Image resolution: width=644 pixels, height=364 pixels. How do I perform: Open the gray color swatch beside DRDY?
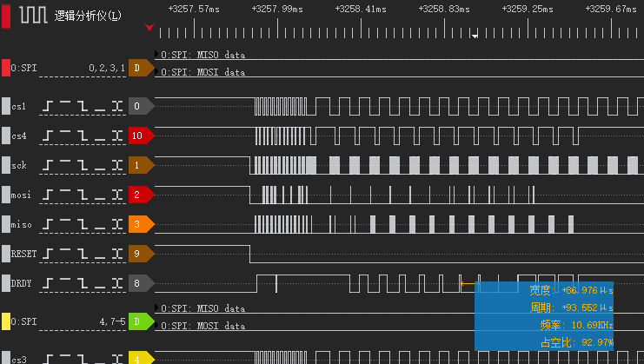[6, 283]
